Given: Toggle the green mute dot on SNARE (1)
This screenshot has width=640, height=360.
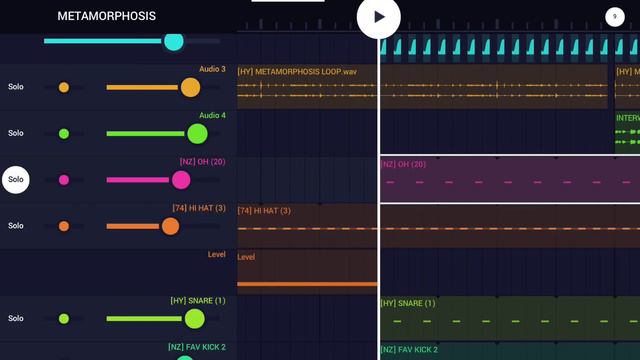Looking at the screenshot, I should (64, 319).
